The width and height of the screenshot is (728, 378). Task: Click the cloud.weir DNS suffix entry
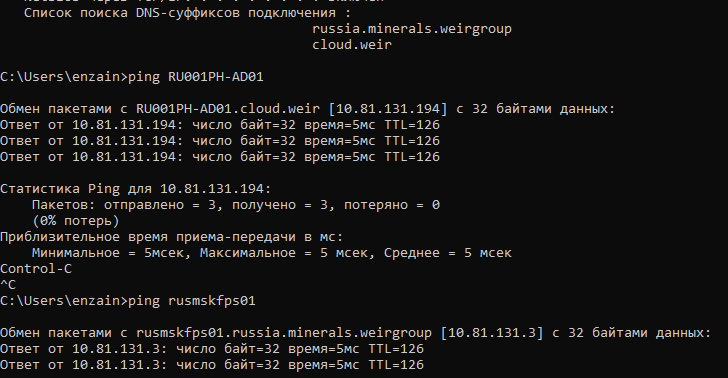(352, 45)
